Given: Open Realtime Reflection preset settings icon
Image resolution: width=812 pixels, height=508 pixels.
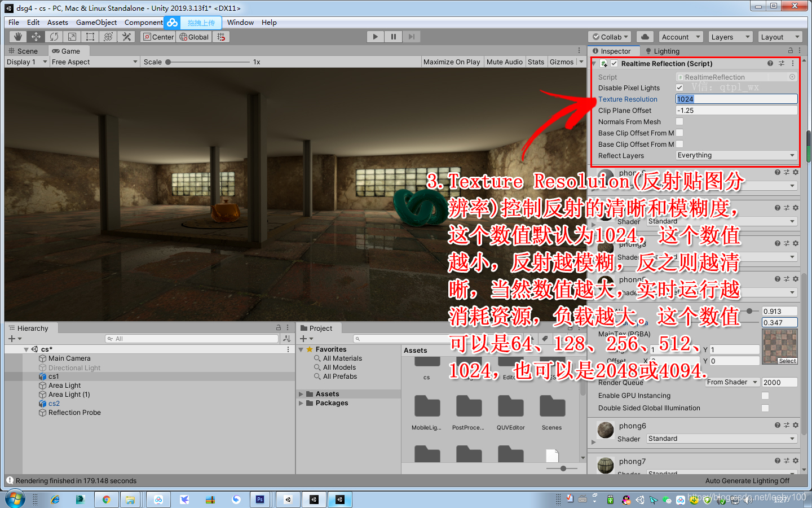Looking at the screenshot, I should click(x=782, y=63).
